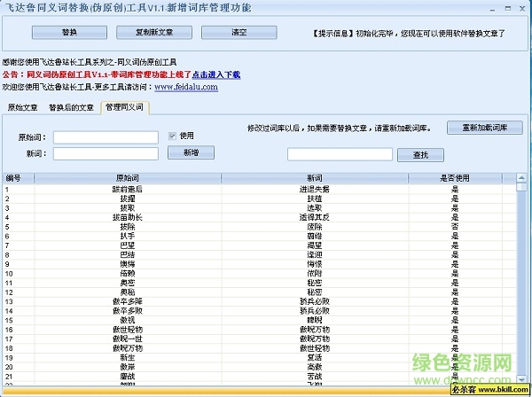Maximize the application window
Image resolution: width=532 pixels, height=397 pixels.
507,9
